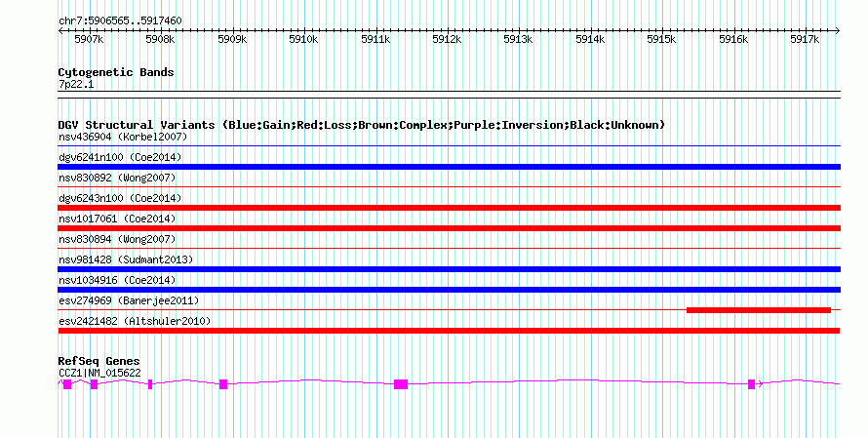Click the 5911k ruler tick label

click(375, 39)
